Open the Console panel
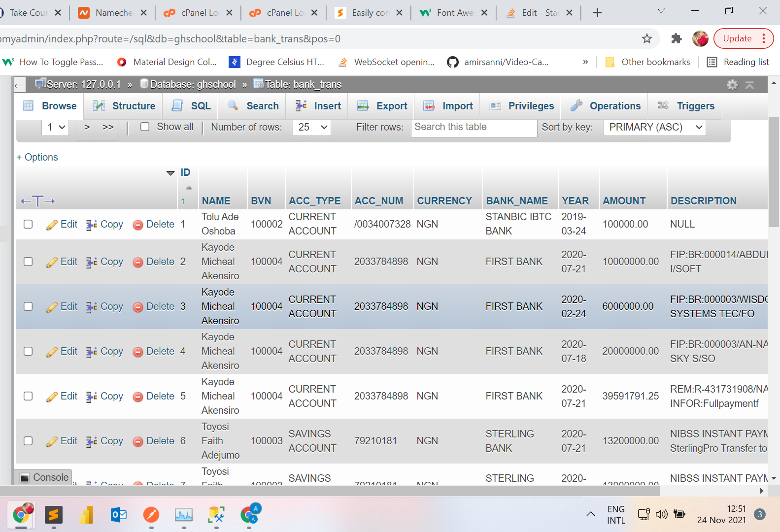 (x=44, y=477)
